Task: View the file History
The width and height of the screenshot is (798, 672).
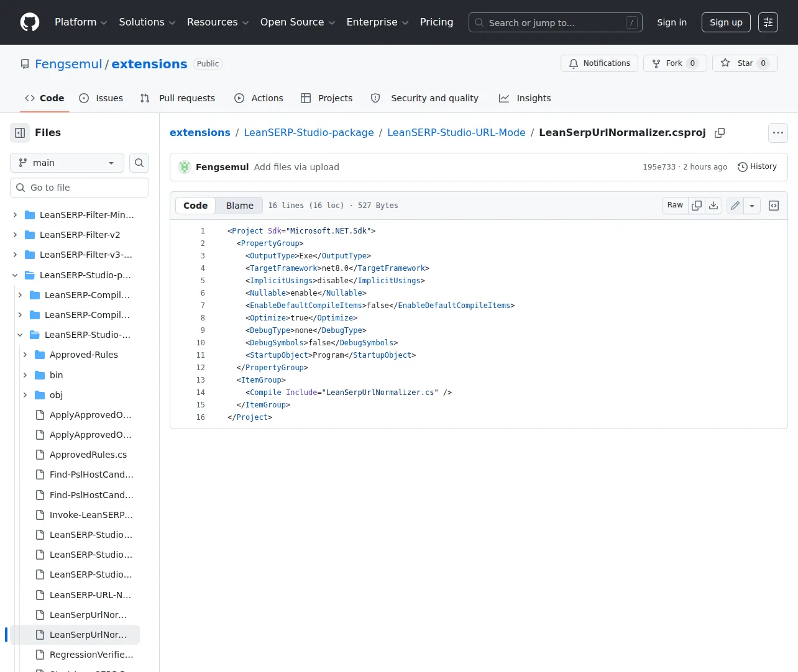Action: point(757,167)
